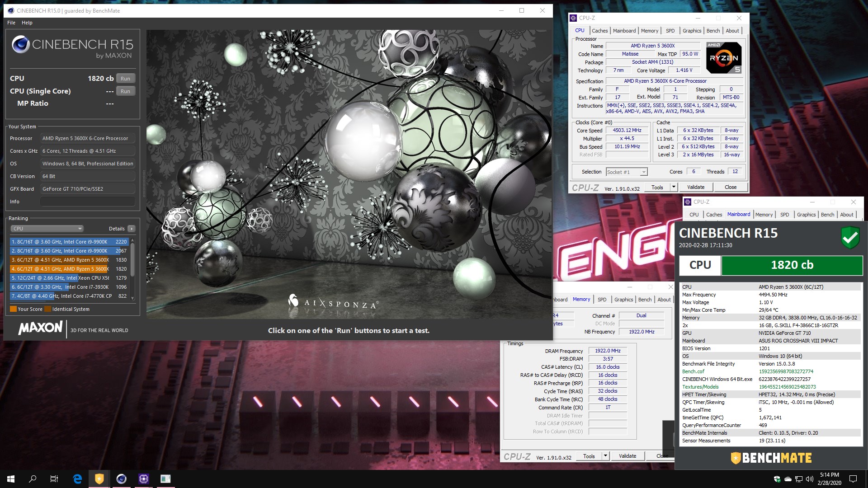Select ranking entry Intel Core i9-9900K 2220

click(x=69, y=242)
